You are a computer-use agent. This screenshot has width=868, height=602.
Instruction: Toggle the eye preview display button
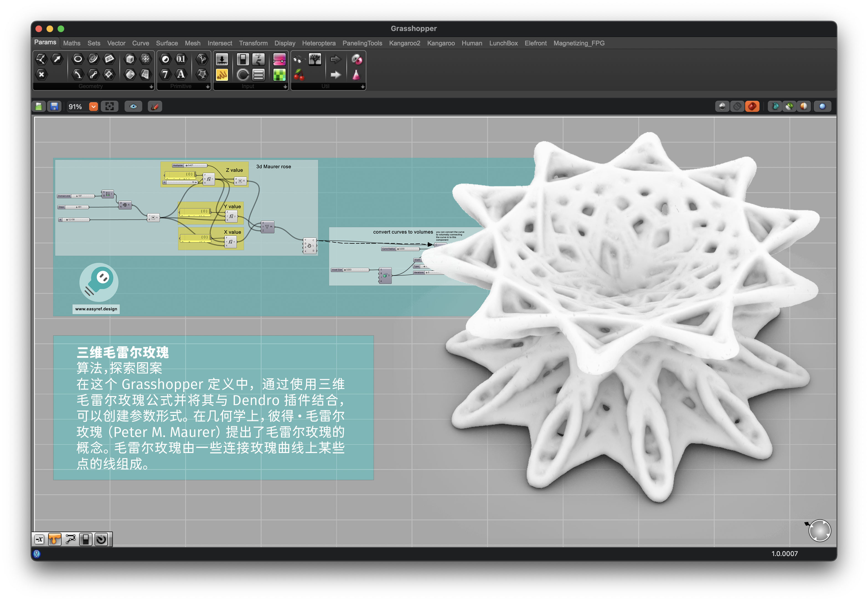(133, 107)
